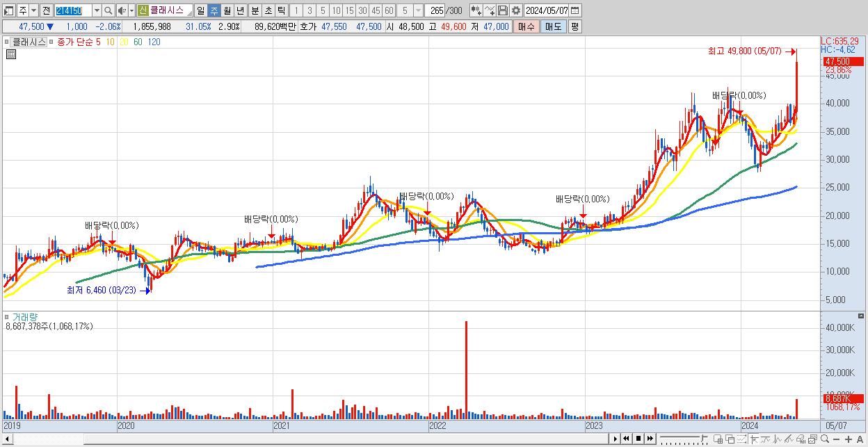This screenshot has height=447, width=868.
Task: Rewind the chart replay
Action: [x=626, y=439]
